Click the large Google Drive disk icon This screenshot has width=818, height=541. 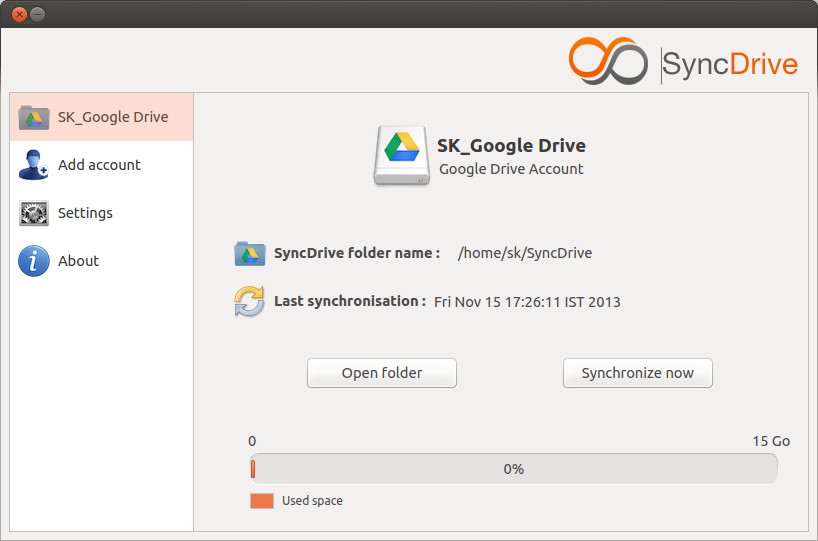point(402,155)
